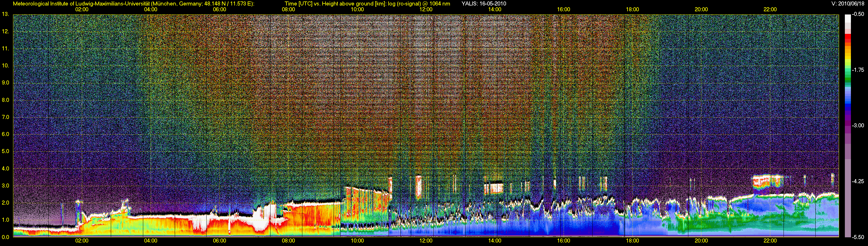Select the 5.0 km height axis label
This screenshot has width=868, height=246.
5,151
